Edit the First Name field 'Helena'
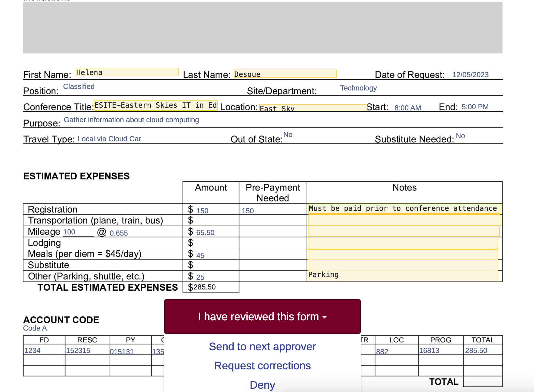534x392 pixels. (x=127, y=72)
